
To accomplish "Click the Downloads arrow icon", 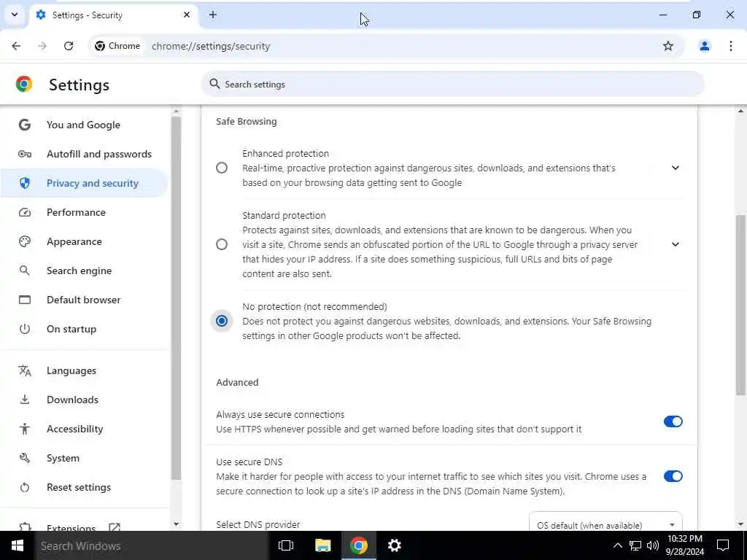I will click(x=24, y=400).
